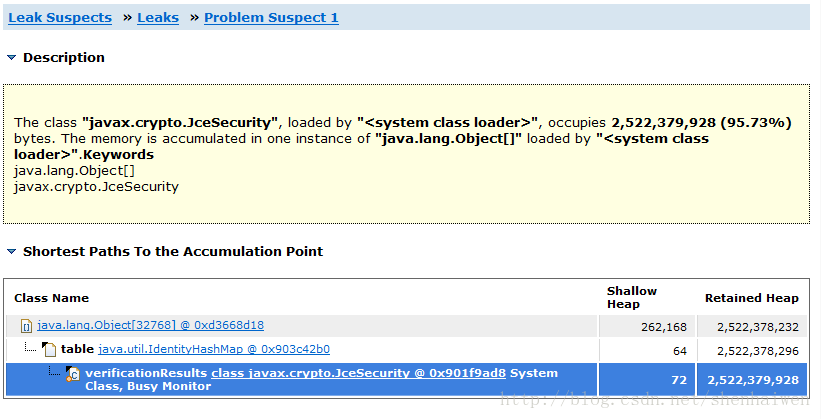
Task: Collapse the Description section triangle
Action: click(12, 58)
